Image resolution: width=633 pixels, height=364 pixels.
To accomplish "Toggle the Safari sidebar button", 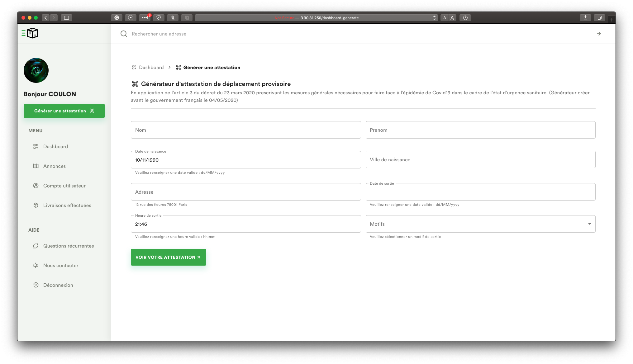I will (x=66, y=18).
